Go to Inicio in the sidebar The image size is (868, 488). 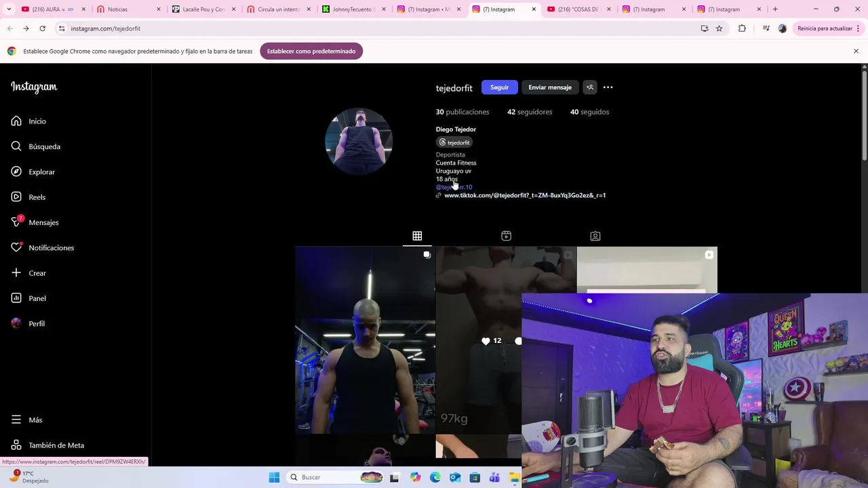[28, 121]
